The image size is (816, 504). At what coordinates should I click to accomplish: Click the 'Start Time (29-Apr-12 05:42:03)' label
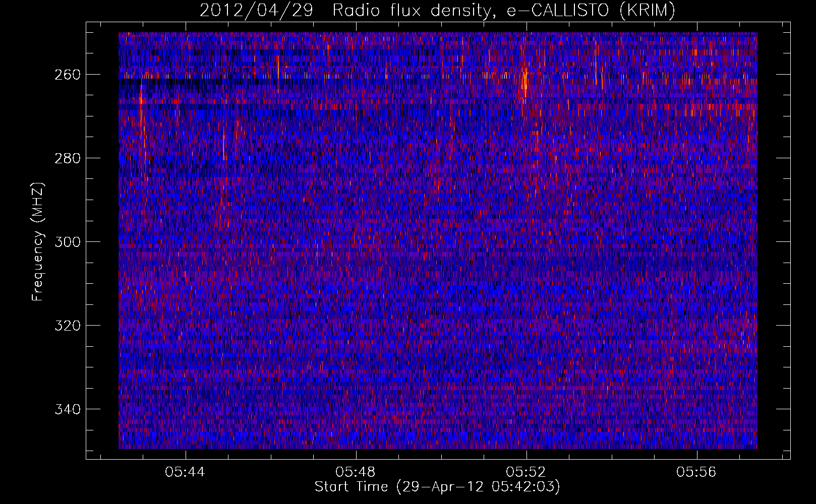[x=437, y=487]
